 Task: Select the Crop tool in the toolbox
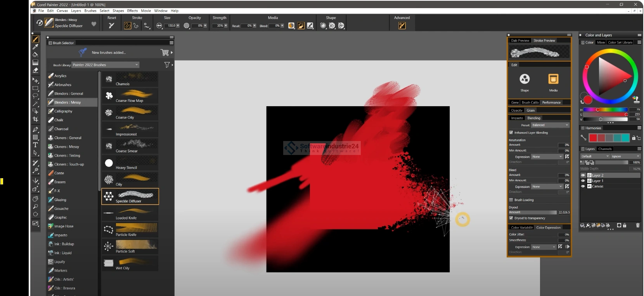click(x=35, y=119)
